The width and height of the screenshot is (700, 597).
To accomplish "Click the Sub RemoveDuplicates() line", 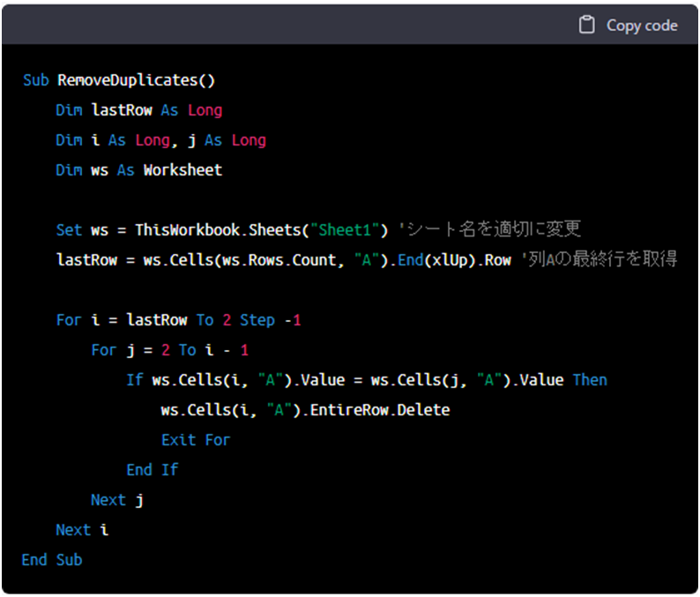I will tap(118, 80).
